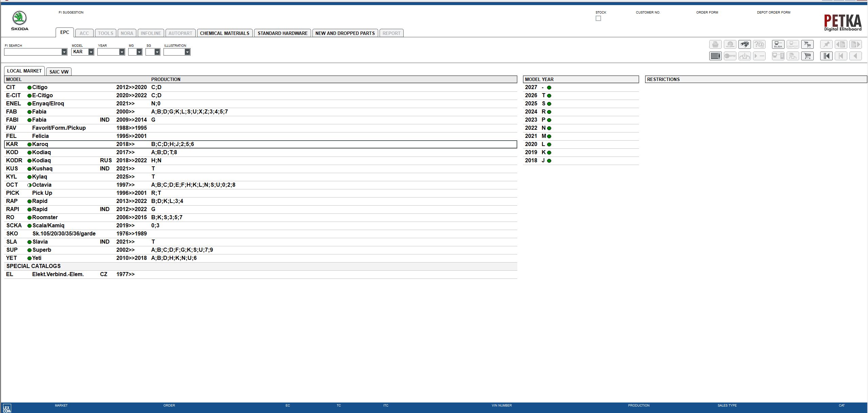Click the green indicator beside model year 2024
868x413 pixels.
click(x=548, y=111)
